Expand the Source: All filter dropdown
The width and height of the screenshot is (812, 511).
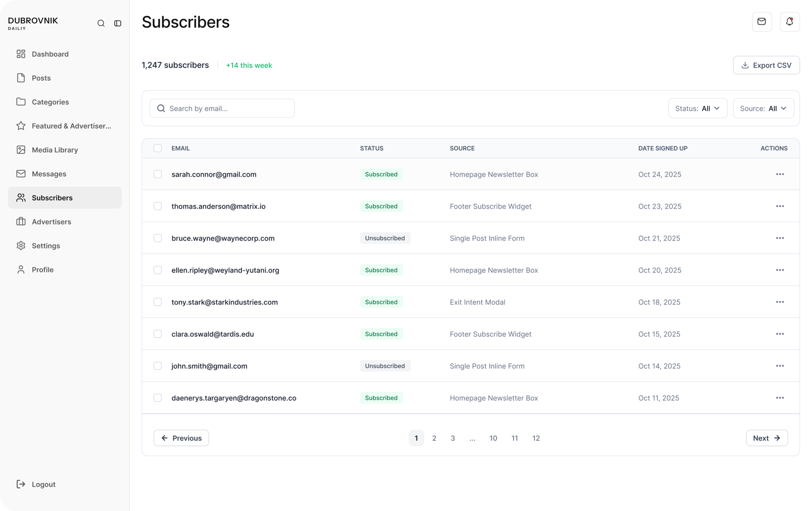763,108
